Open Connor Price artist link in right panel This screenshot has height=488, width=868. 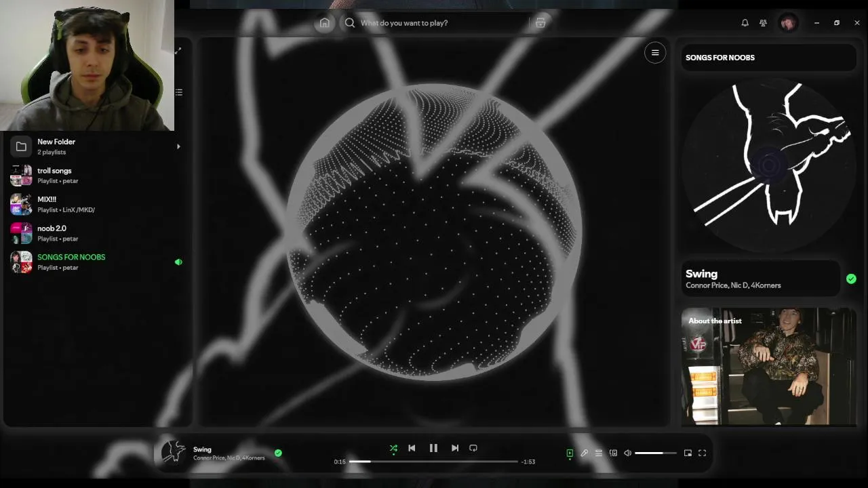[707, 285]
